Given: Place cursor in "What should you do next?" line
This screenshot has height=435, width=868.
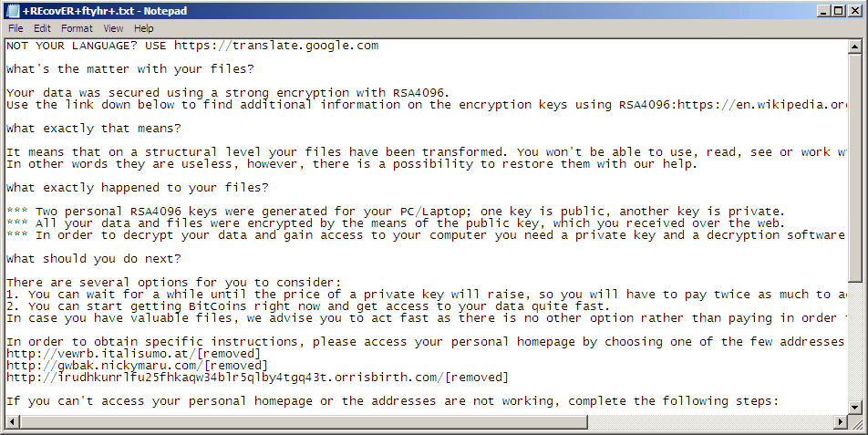Looking at the screenshot, I should click(x=93, y=259).
